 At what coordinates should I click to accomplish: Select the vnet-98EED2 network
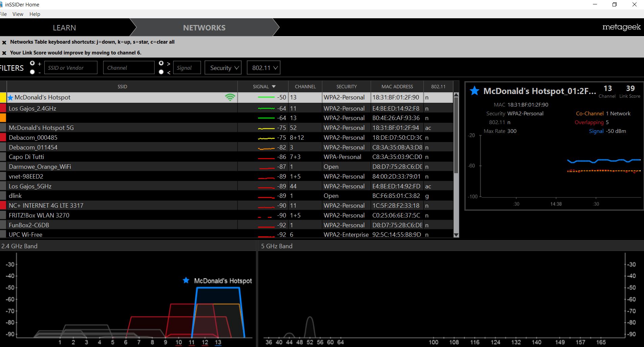[227, 176]
